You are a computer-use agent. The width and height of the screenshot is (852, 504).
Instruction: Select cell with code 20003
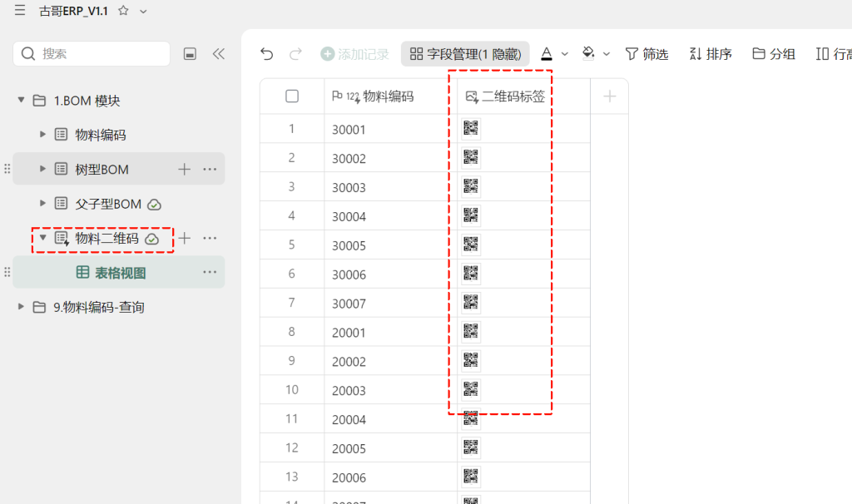pos(391,390)
